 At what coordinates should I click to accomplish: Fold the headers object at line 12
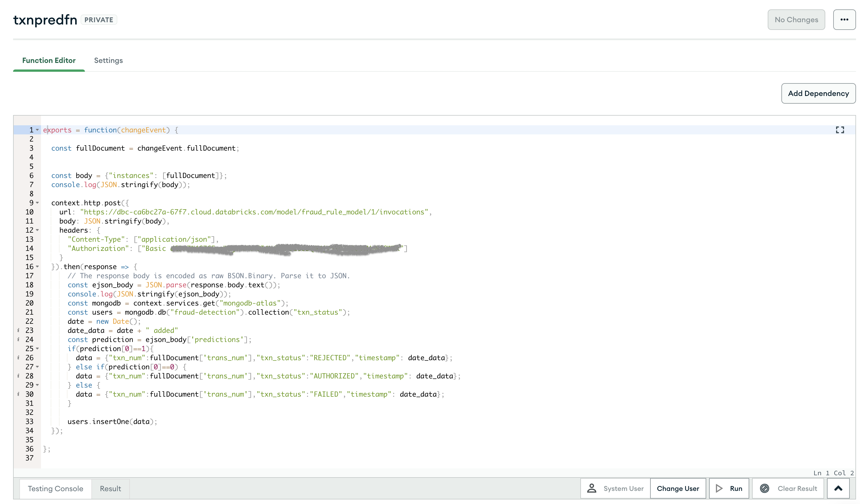coord(38,230)
